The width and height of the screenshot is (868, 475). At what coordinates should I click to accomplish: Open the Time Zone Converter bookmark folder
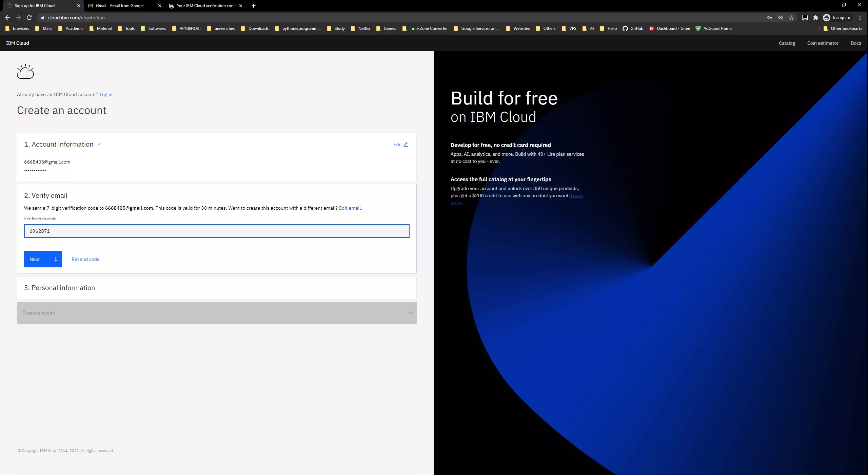click(x=425, y=28)
